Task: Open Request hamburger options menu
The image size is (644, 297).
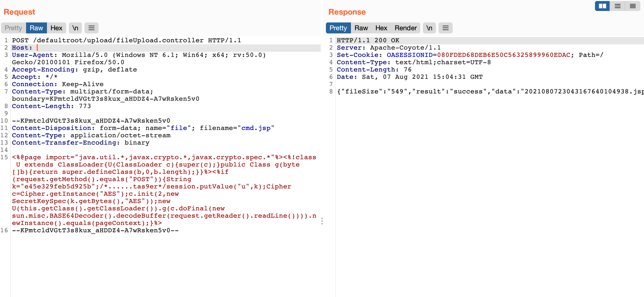Action: click(x=92, y=28)
